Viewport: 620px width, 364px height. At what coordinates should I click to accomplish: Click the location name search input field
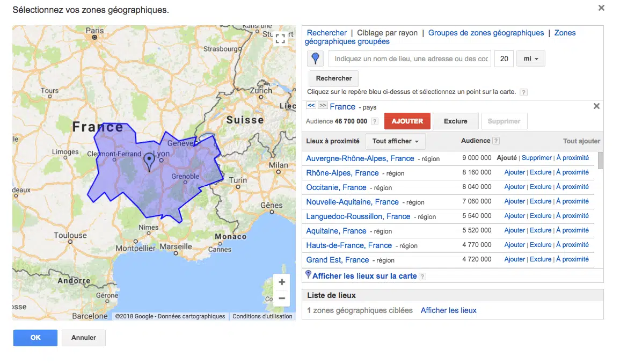(410, 59)
